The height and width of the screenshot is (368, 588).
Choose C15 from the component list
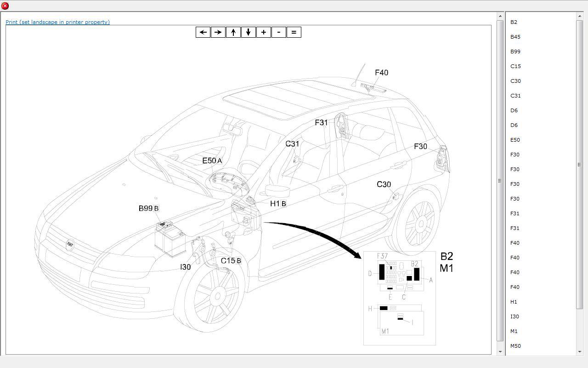[x=515, y=66]
